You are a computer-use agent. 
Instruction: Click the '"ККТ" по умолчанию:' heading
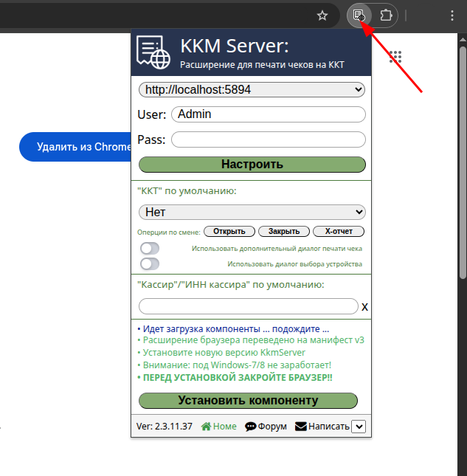(187, 191)
